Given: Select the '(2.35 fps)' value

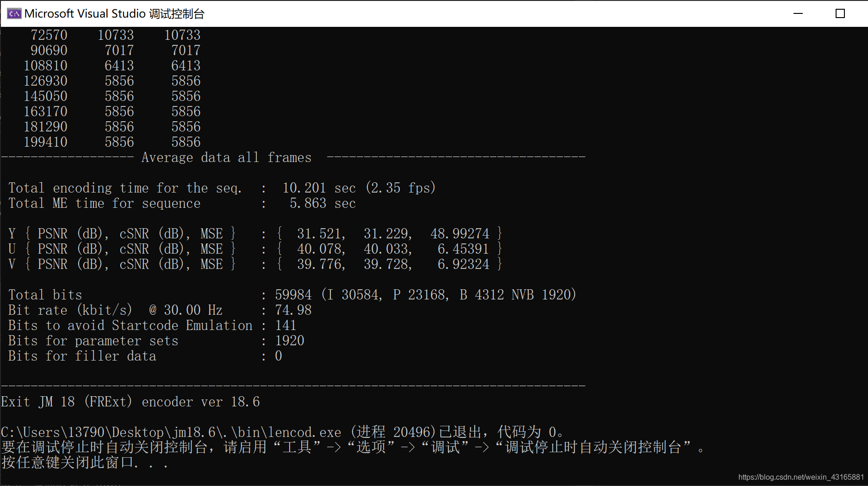Looking at the screenshot, I should pyautogui.click(x=401, y=188).
